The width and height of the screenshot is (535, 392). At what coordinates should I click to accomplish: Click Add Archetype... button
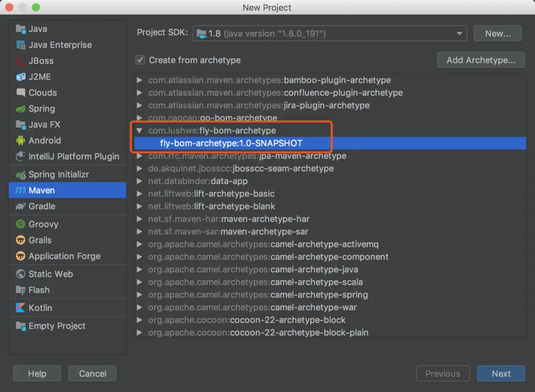click(x=481, y=60)
